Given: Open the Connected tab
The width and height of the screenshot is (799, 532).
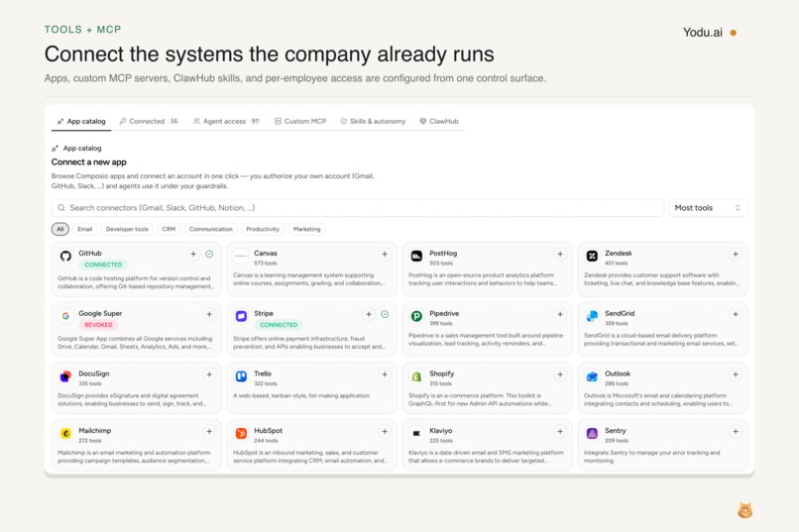Looking at the screenshot, I should tap(149, 121).
